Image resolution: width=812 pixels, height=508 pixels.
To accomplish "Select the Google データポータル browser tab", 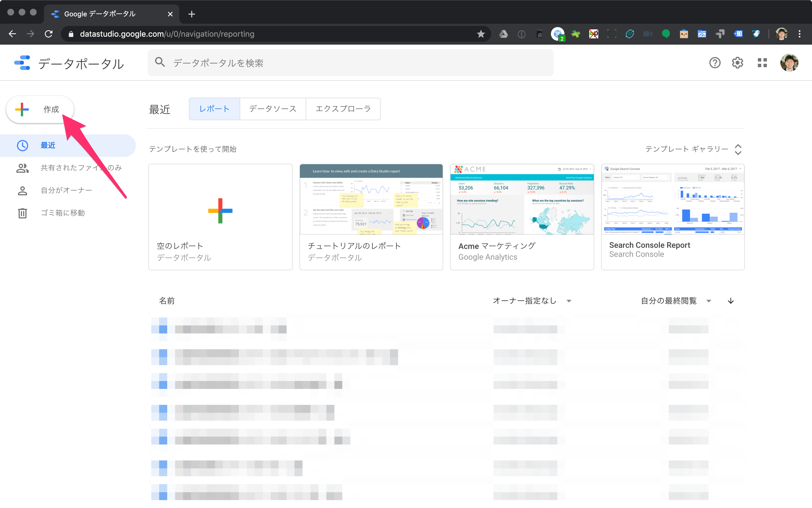I will tap(112, 14).
